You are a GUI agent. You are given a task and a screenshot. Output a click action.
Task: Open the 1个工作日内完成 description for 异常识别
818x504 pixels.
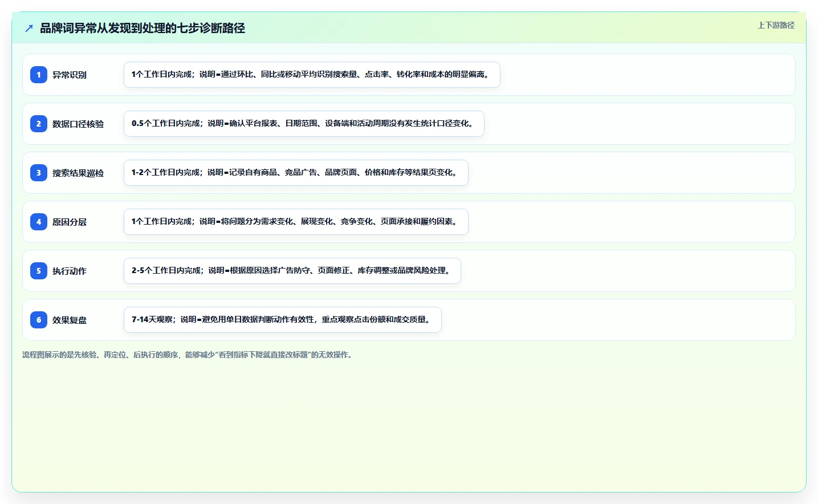click(312, 75)
